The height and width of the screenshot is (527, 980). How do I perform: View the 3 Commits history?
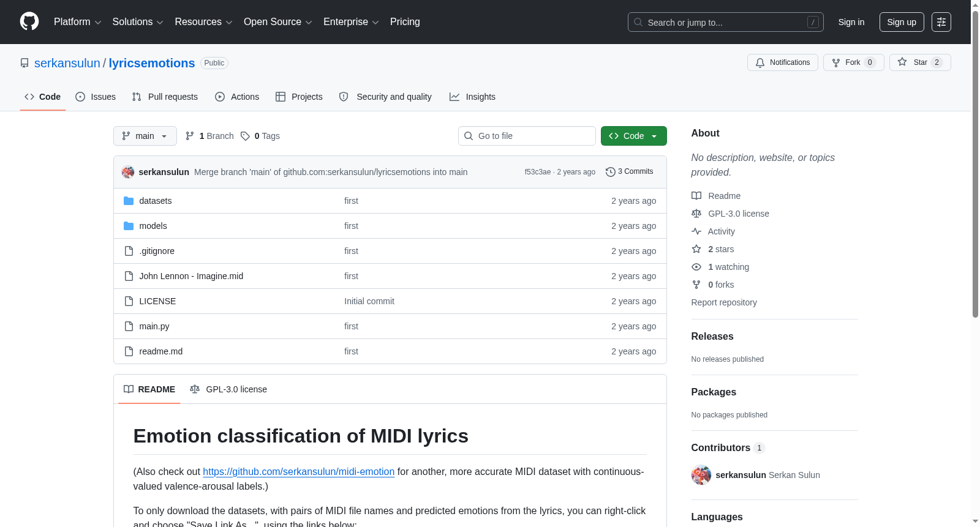[x=629, y=172]
